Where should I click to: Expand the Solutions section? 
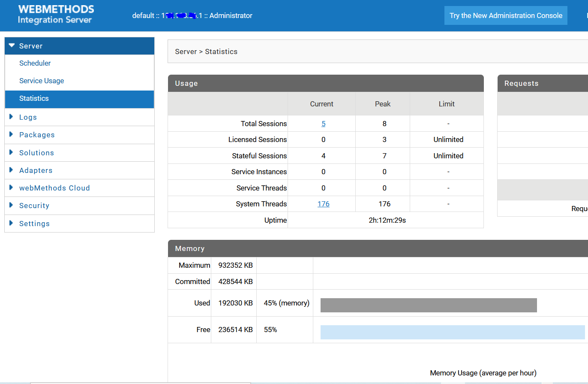[36, 152]
